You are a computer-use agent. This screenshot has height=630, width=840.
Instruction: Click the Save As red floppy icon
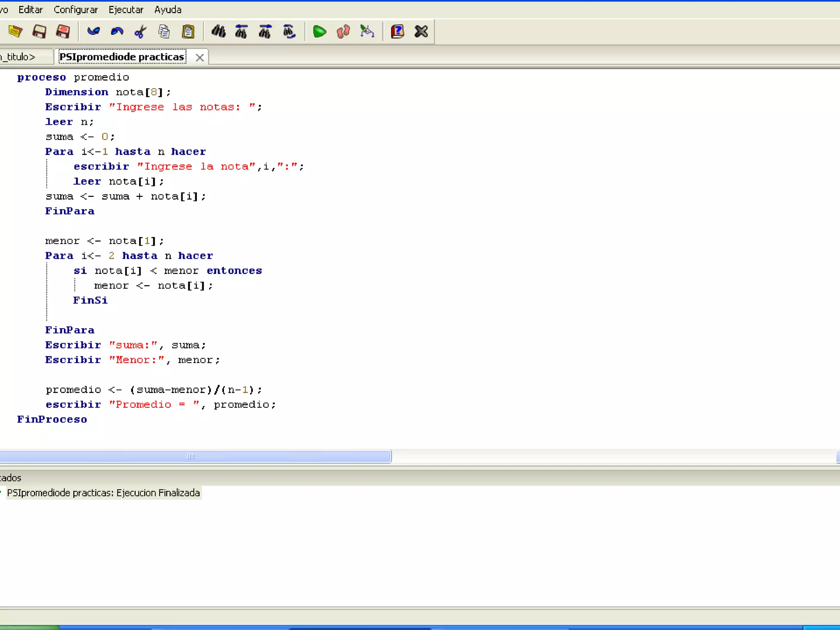point(63,32)
